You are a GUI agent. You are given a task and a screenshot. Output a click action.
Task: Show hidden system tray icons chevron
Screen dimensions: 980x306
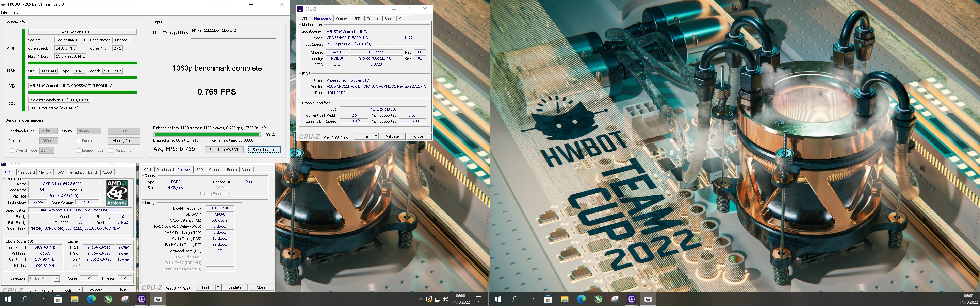(421, 299)
